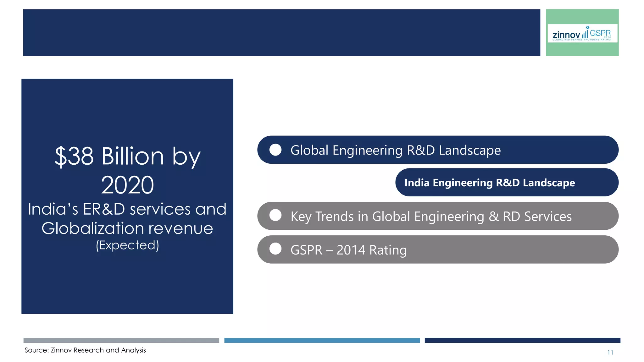Click the bar chart icon in logo
644x362 pixels.
[585, 34]
